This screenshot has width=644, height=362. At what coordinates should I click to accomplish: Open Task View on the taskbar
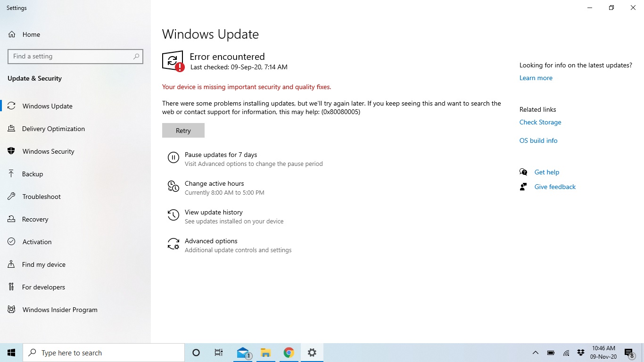219,353
